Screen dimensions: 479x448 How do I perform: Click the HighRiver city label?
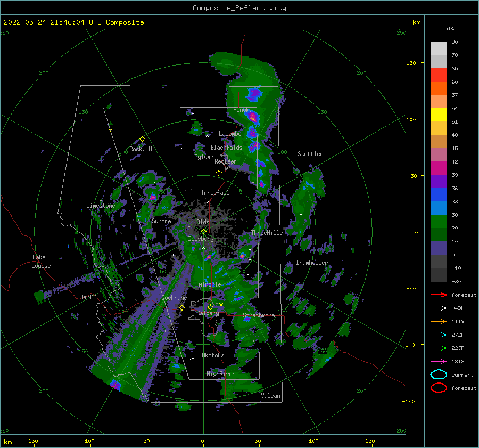[x=221, y=374]
